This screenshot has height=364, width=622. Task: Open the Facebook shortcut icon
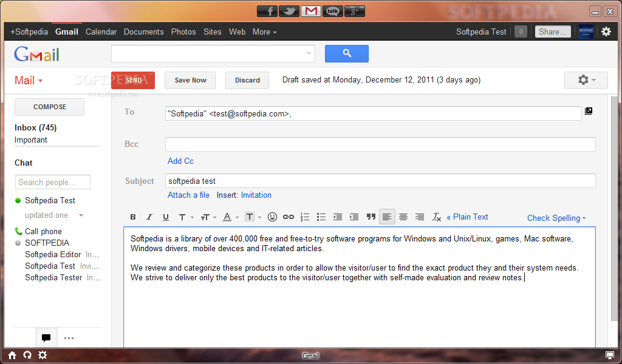tap(267, 11)
